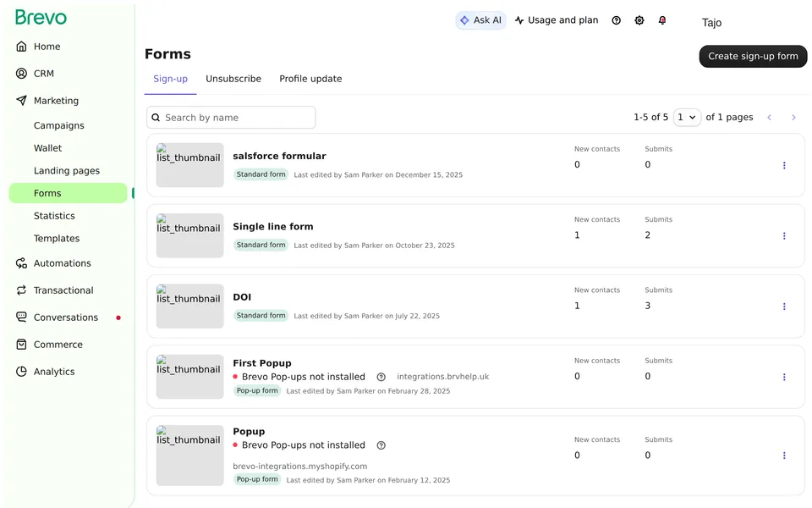Open Landing pages in the sidebar
This screenshot has width=812, height=508.
[x=67, y=170]
